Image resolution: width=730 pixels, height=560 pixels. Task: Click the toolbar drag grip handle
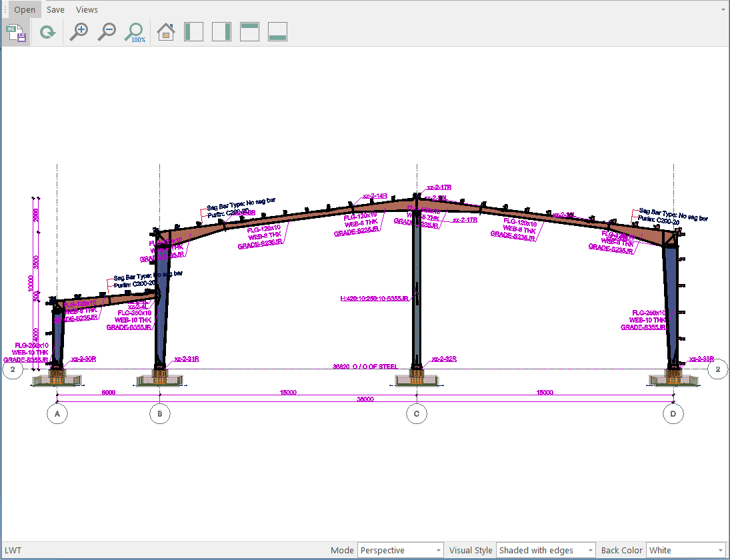pyautogui.click(x=5, y=9)
